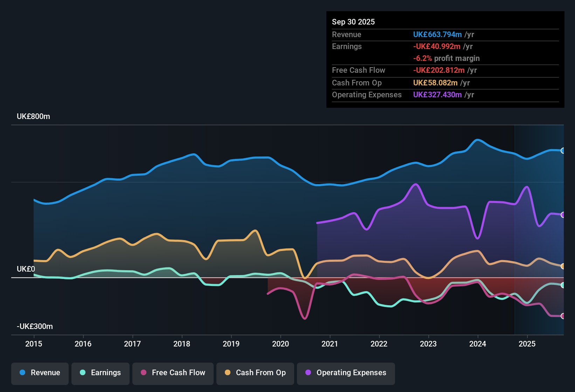The image size is (575, 392).
Task: Toggle the Revenue series visibility
Action: 40,373
